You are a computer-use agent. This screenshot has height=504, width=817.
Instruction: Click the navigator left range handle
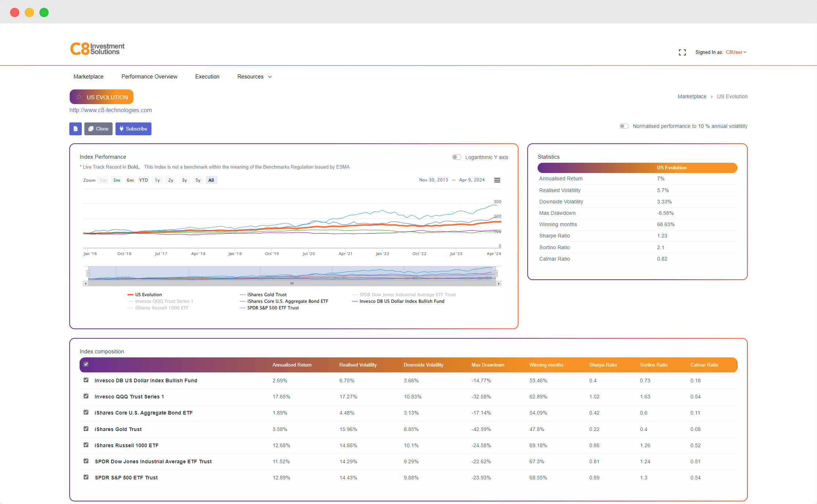coord(88,273)
